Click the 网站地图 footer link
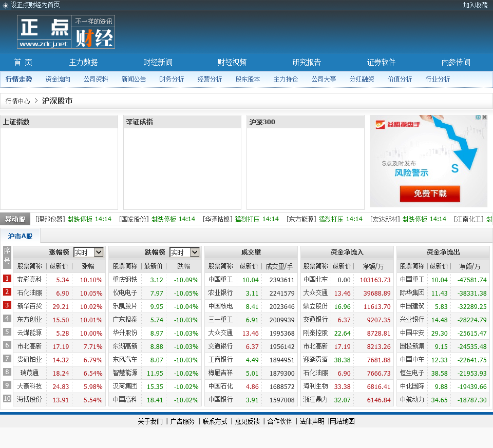 tap(342, 421)
